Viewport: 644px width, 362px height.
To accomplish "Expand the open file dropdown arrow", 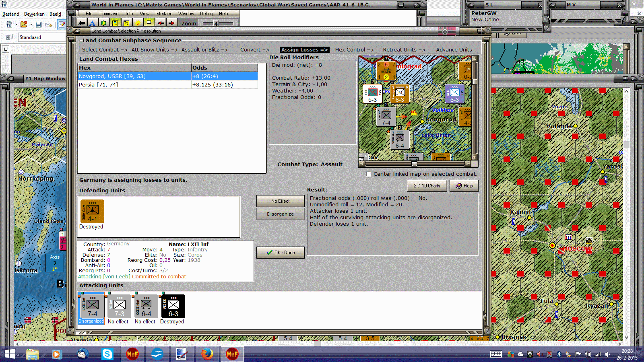I will point(31,25).
